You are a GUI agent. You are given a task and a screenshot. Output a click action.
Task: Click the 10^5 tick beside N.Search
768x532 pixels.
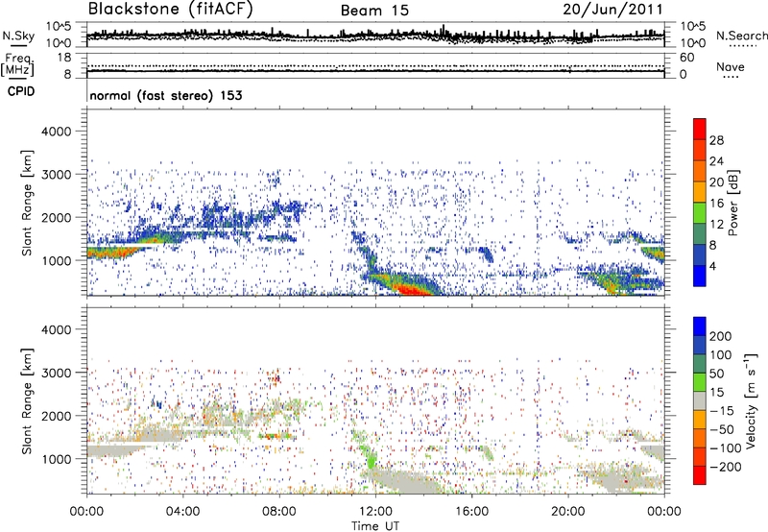(x=693, y=27)
